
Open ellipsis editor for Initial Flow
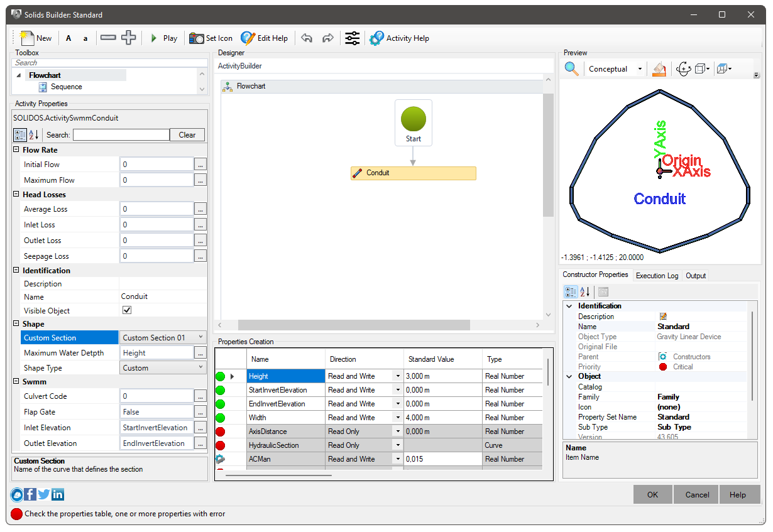click(200, 165)
